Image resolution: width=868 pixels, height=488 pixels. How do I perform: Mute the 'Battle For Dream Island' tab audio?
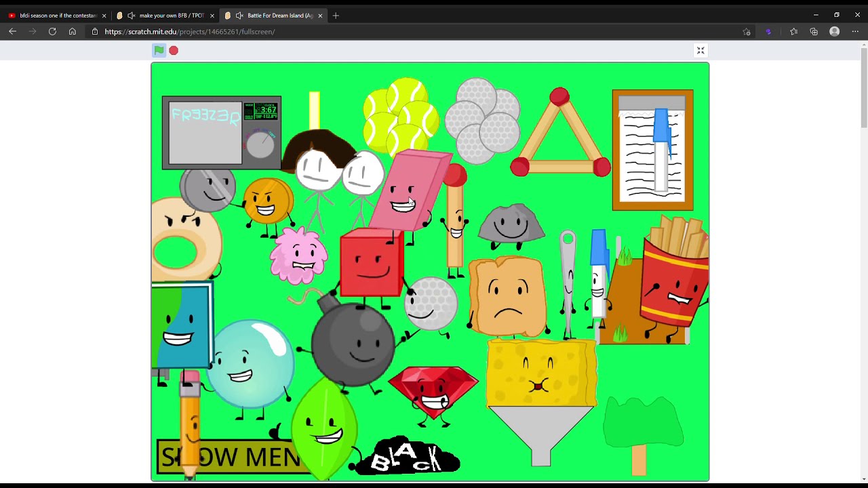point(239,16)
